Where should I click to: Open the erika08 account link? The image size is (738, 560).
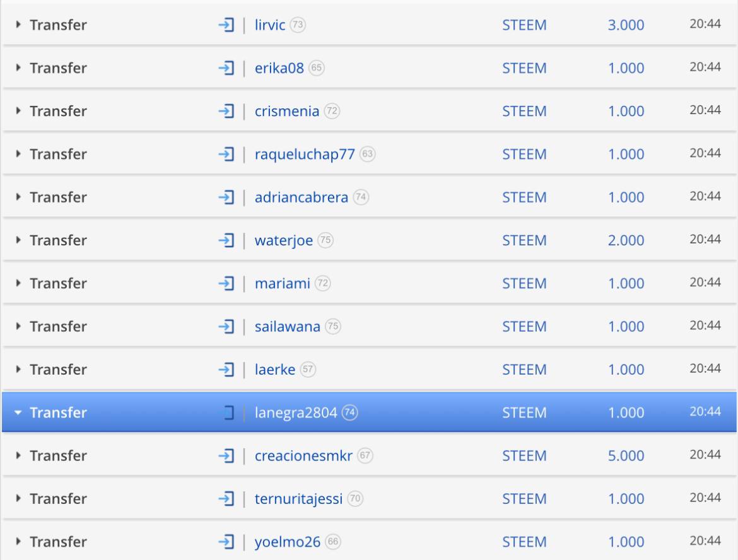(x=279, y=68)
